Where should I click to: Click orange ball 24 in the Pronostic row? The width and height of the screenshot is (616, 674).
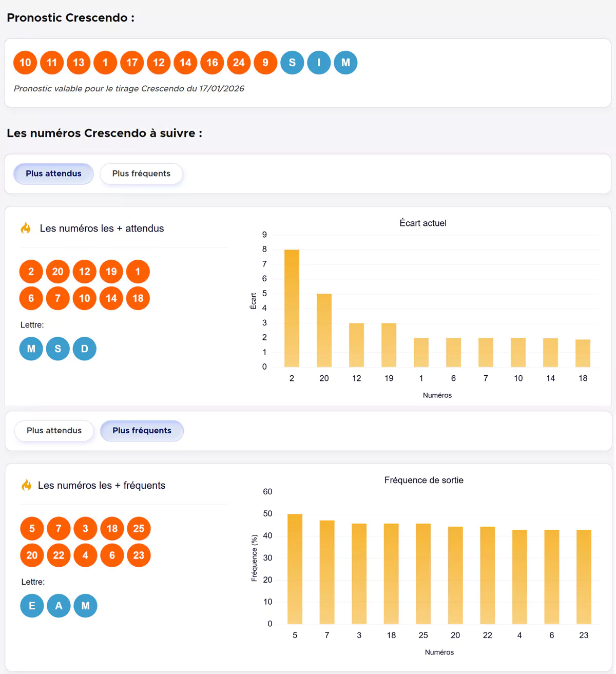pos(239,63)
